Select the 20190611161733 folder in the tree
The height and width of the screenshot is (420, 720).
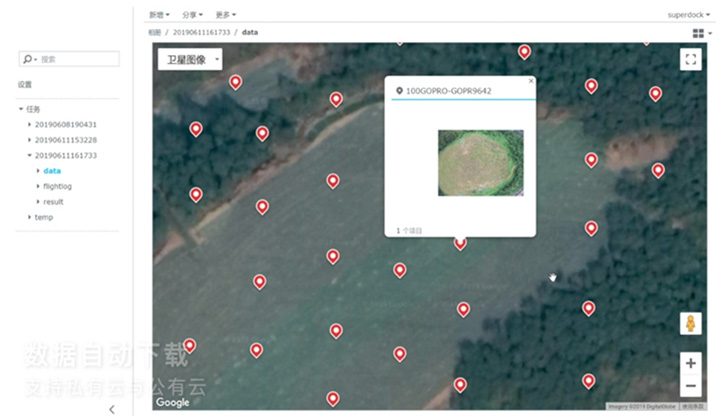(66, 156)
